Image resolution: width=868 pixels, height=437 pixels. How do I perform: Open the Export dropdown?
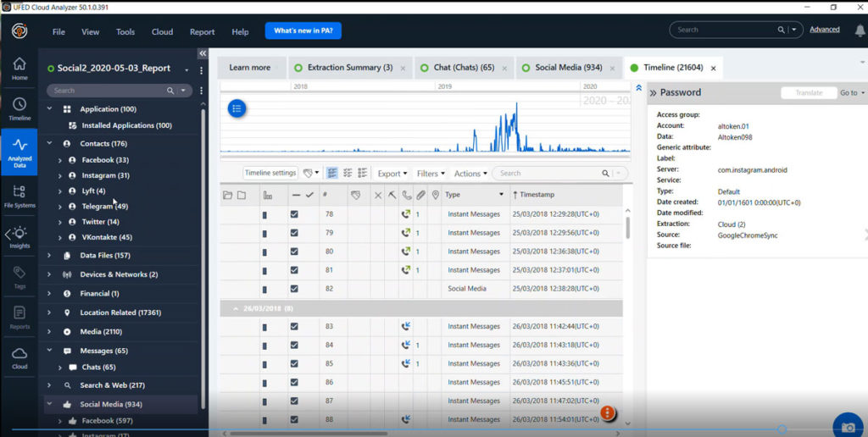pos(392,174)
